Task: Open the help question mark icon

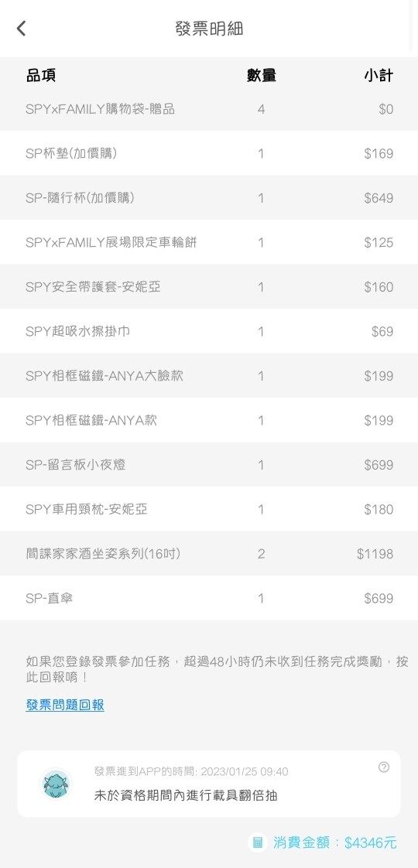Action: click(x=384, y=767)
